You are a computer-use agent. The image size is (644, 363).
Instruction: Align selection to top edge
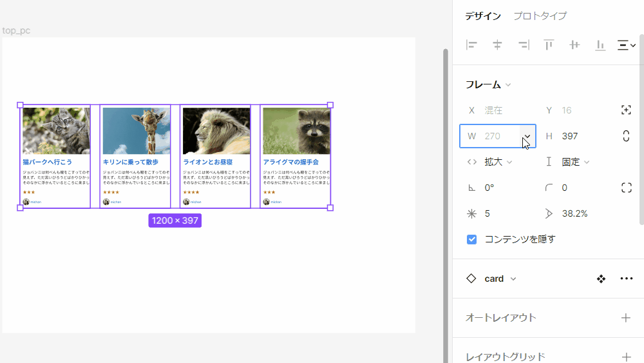click(549, 44)
